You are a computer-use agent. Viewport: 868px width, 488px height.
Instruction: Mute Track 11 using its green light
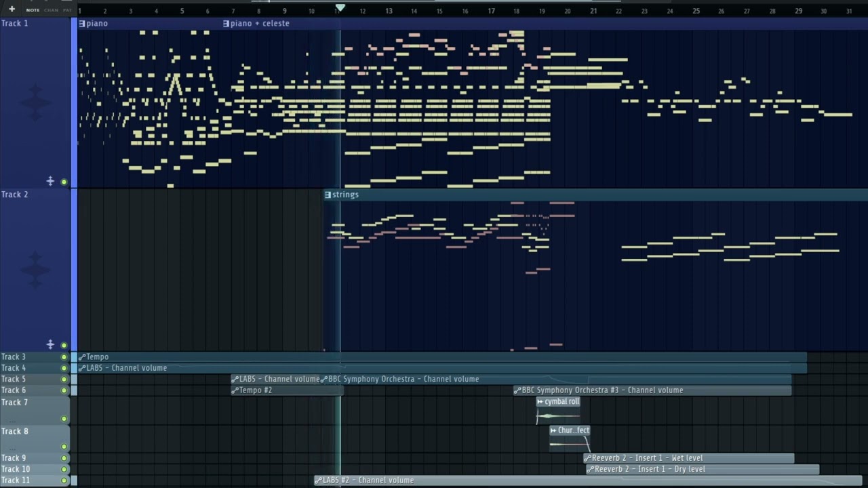point(64,481)
